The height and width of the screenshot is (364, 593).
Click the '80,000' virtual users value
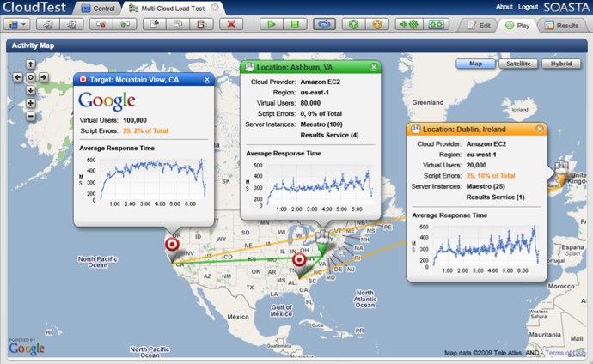(x=310, y=103)
